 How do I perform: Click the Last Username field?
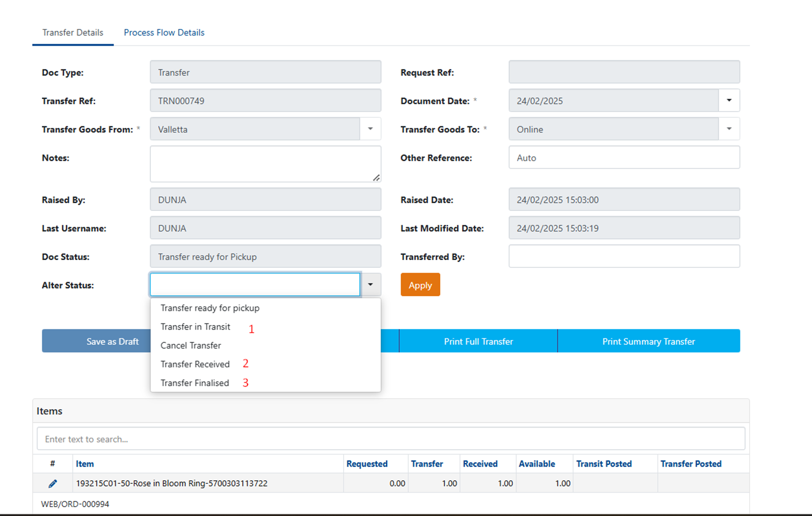pos(266,228)
